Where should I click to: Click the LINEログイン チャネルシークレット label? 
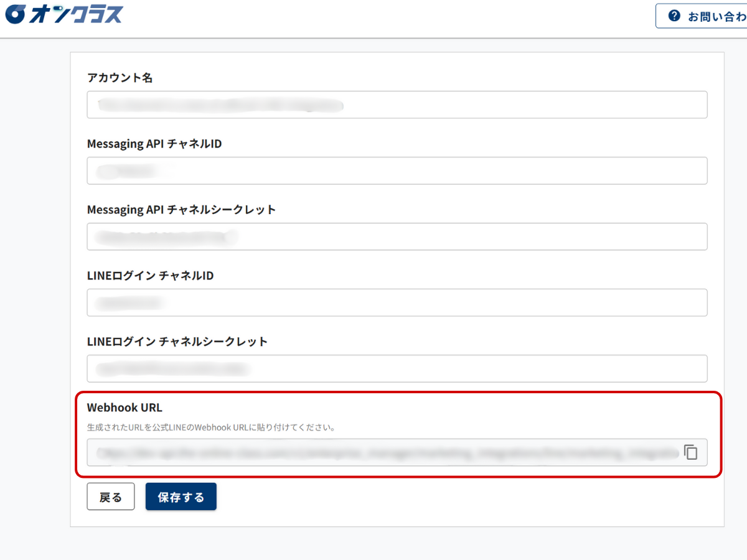pyautogui.click(x=177, y=342)
